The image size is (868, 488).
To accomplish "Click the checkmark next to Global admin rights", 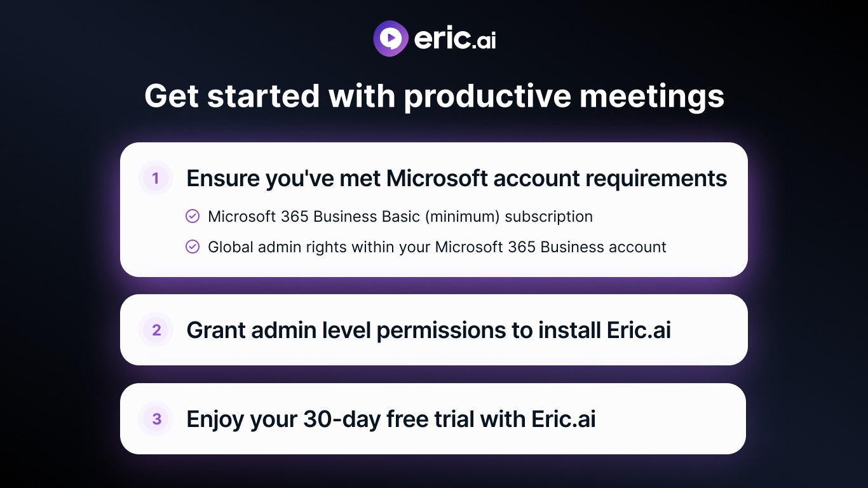I will coord(193,247).
